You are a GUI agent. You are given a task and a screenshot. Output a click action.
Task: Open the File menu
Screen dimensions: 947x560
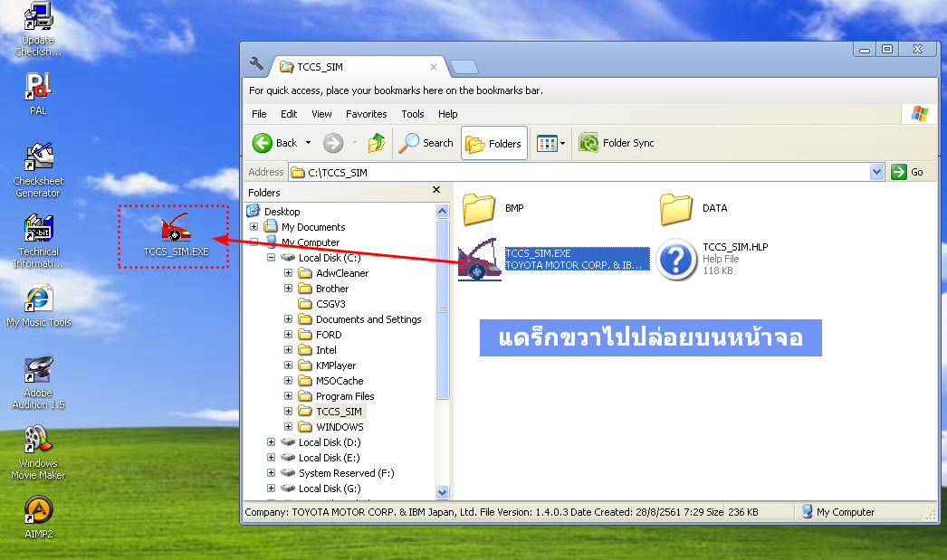point(259,114)
